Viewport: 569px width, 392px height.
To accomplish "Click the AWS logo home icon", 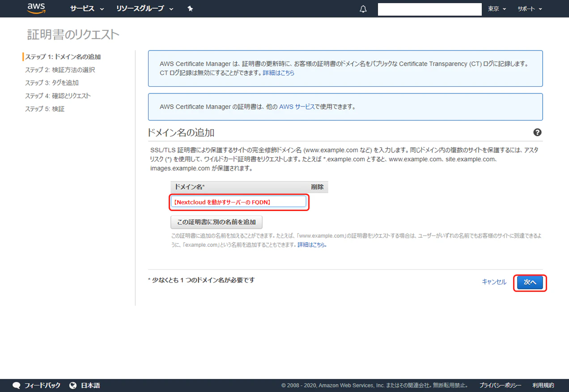I will pyautogui.click(x=36, y=8).
